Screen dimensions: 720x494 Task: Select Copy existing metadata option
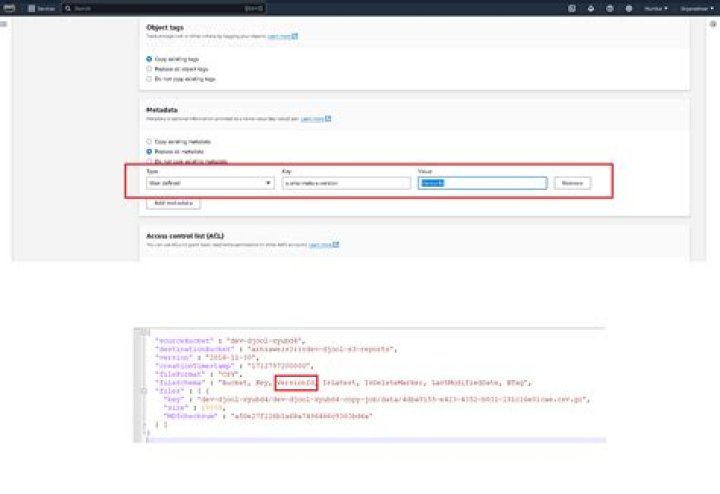(x=149, y=142)
